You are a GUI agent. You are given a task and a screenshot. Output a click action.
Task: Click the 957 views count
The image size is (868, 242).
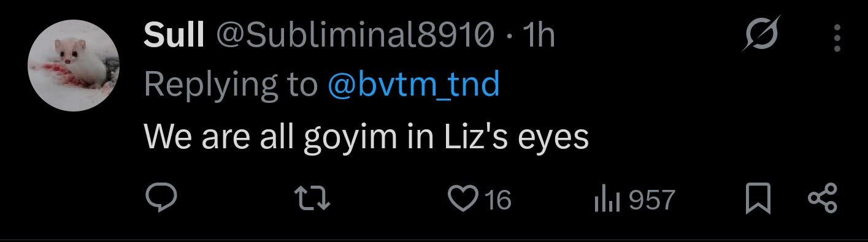[x=651, y=200]
